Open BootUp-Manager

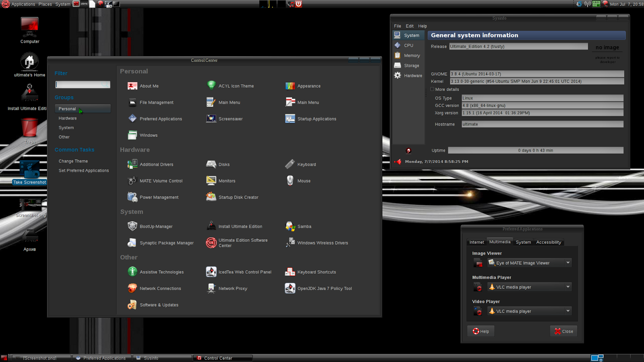tap(151, 226)
